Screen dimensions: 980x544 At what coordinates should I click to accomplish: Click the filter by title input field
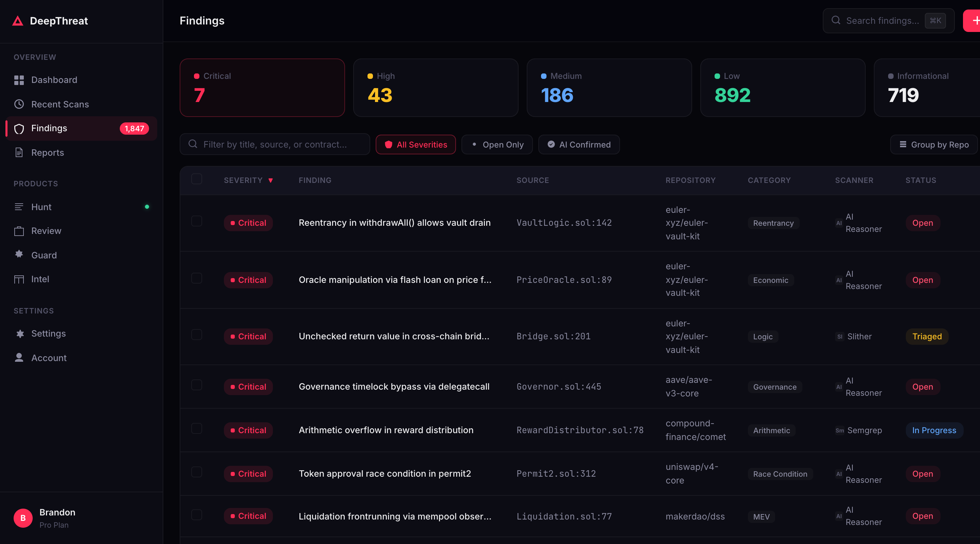tap(275, 144)
